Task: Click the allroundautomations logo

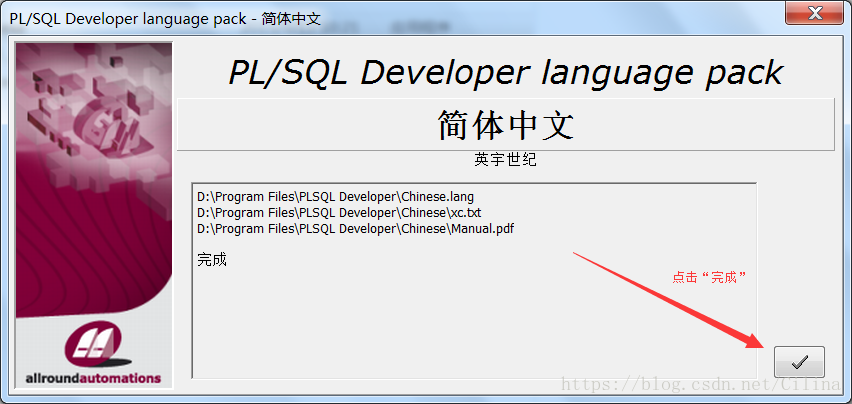Action: pos(93,353)
